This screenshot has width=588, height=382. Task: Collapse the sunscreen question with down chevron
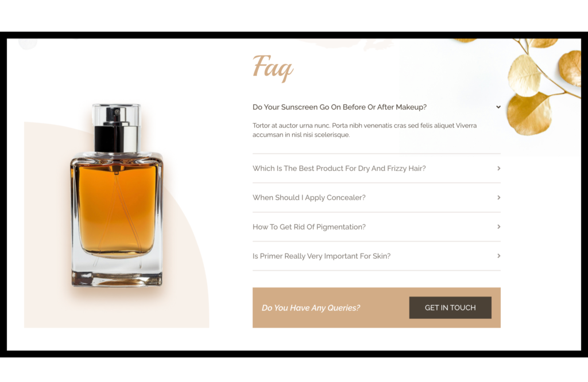[x=498, y=107]
